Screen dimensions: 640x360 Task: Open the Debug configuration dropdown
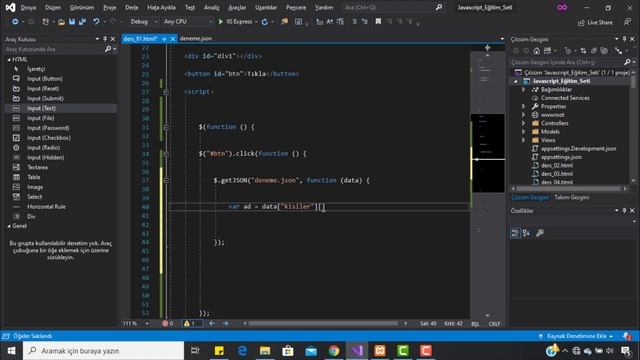click(x=144, y=22)
